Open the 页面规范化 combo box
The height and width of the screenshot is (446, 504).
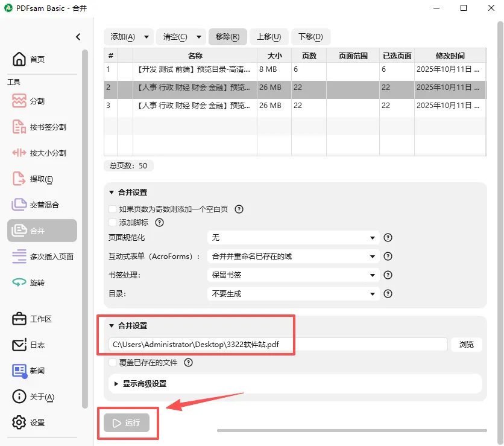pyautogui.click(x=293, y=237)
